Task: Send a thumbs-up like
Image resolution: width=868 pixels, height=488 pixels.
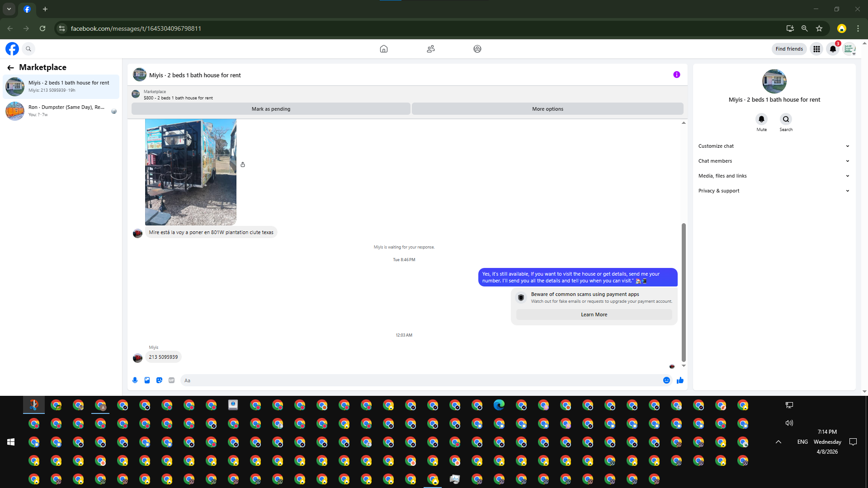Action: click(680, 380)
